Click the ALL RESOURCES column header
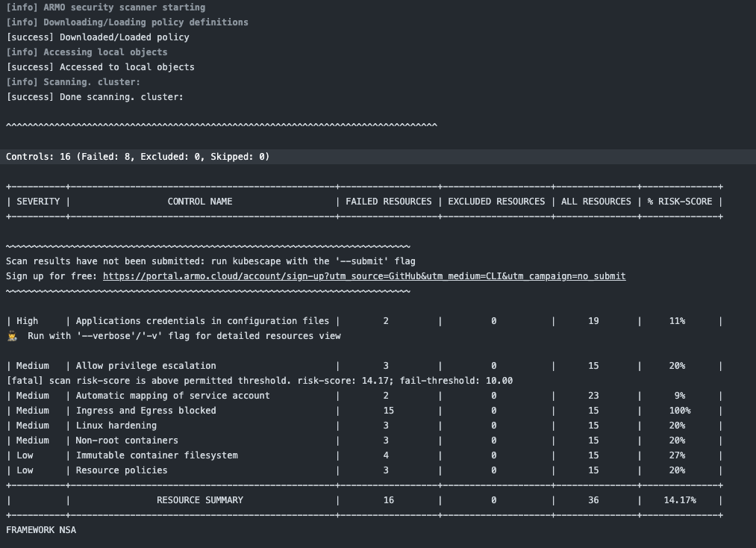 pos(596,202)
